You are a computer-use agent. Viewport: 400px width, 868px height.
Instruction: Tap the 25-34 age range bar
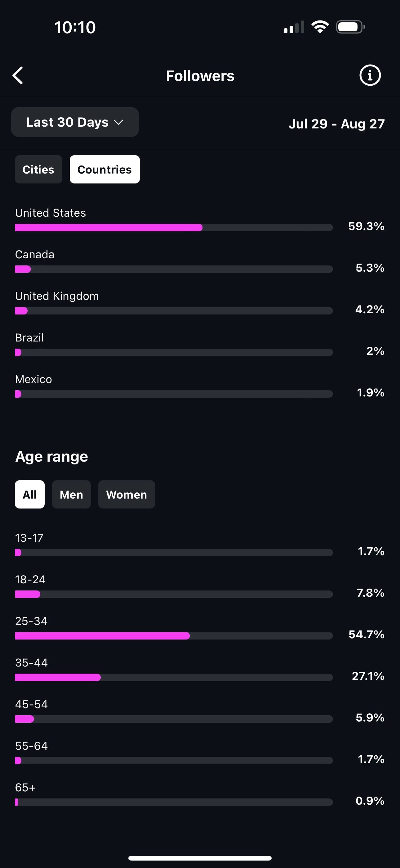(x=174, y=635)
